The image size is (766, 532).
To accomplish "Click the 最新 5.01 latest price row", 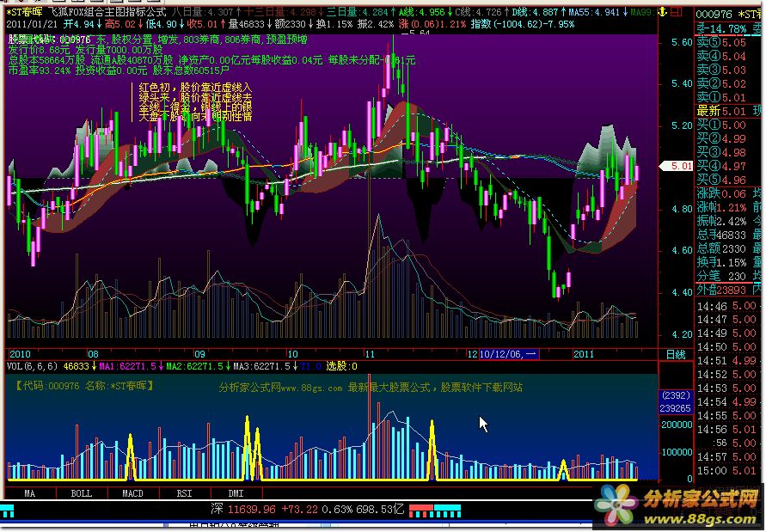I will click(x=729, y=112).
